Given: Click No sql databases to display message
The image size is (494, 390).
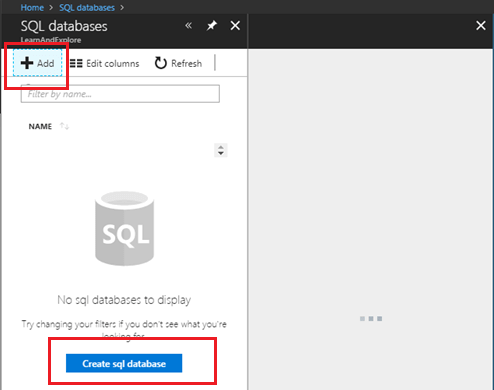Looking at the screenshot, I should point(124,300).
